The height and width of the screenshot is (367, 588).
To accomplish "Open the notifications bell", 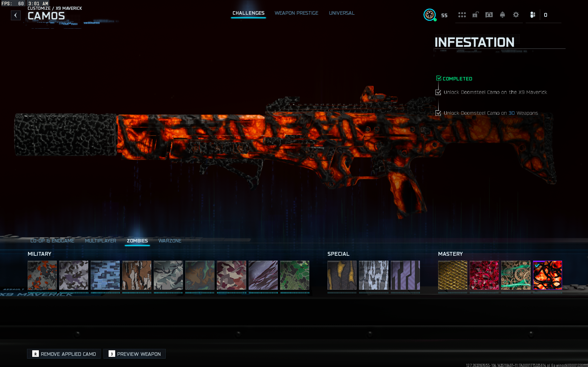I will tap(502, 15).
